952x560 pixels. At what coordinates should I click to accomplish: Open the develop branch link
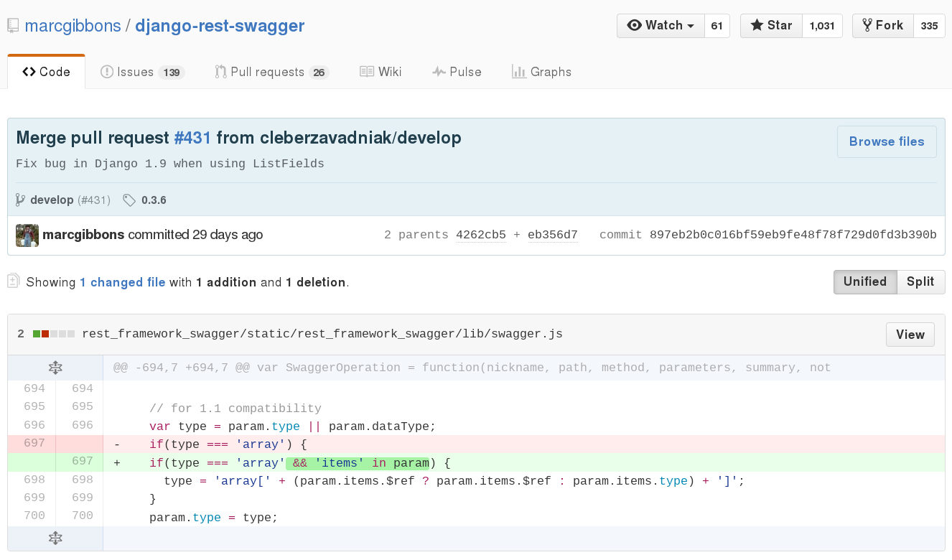click(52, 200)
